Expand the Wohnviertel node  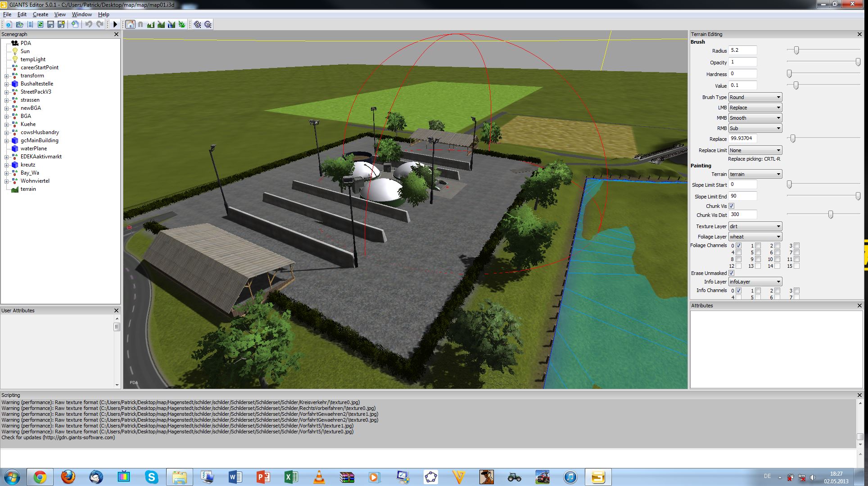tap(7, 181)
